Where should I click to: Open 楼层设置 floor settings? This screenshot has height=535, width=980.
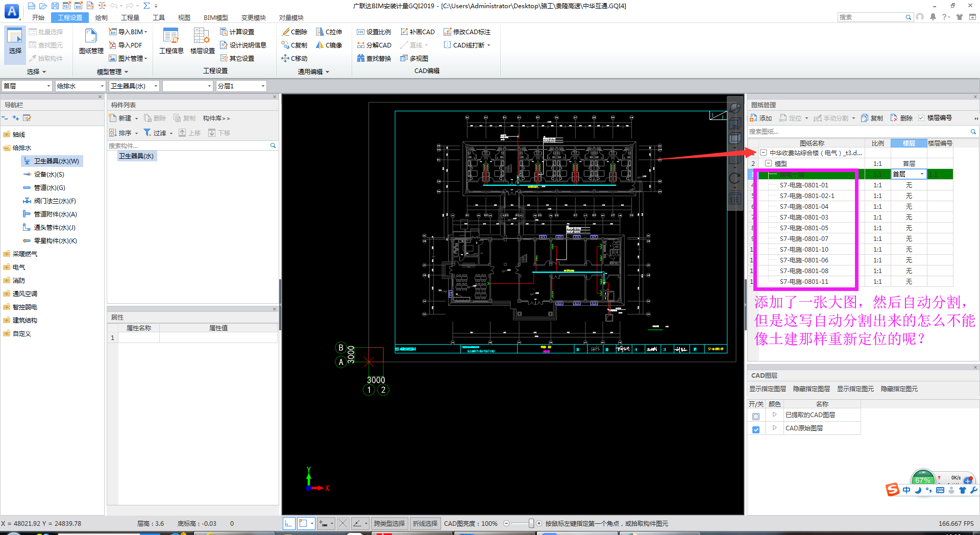click(202, 41)
